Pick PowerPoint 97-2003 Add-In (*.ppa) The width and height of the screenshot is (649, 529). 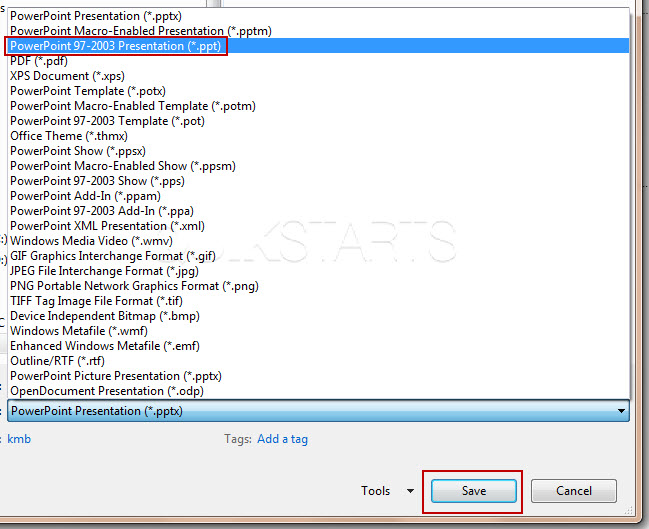318,211
